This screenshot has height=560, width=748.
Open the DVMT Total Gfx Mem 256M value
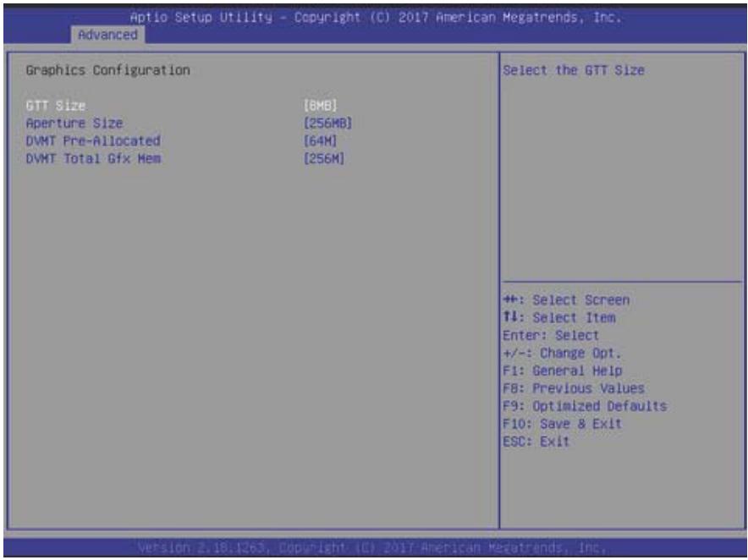coord(324,158)
